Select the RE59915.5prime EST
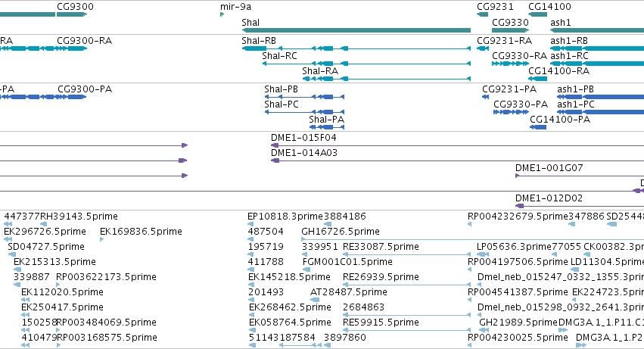 406,330
